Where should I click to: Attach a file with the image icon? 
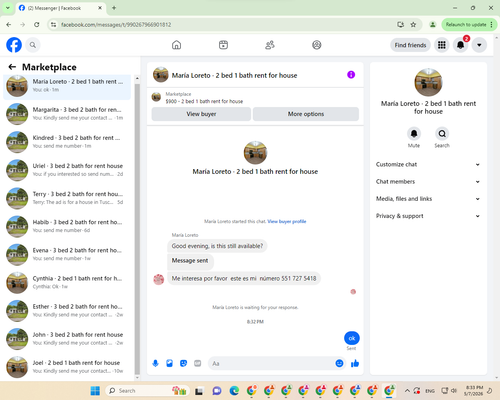pos(169,363)
